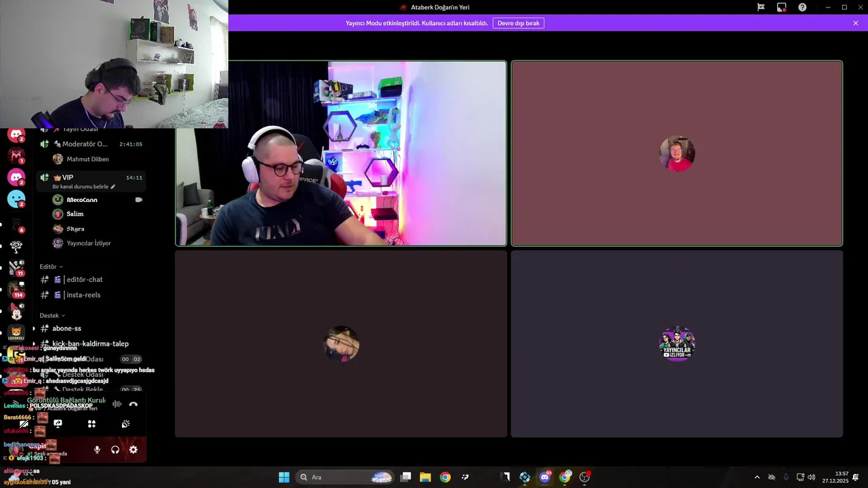868x488 pixels.
Task: Mute the microphone in user panel
Action: 97,449
